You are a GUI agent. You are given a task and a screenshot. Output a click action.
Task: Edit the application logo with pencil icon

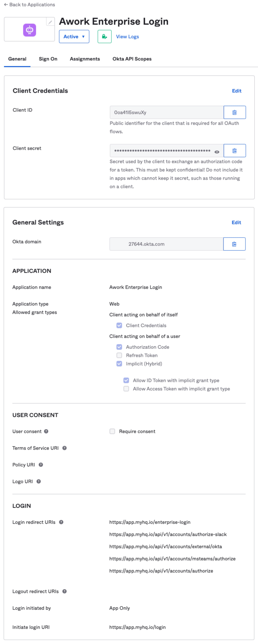(50, 22)
